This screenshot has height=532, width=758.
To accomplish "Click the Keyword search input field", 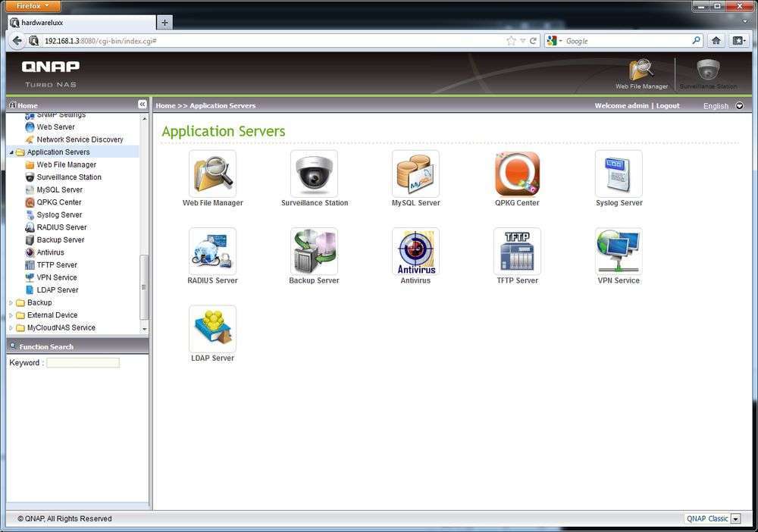I will click(83, 362).
